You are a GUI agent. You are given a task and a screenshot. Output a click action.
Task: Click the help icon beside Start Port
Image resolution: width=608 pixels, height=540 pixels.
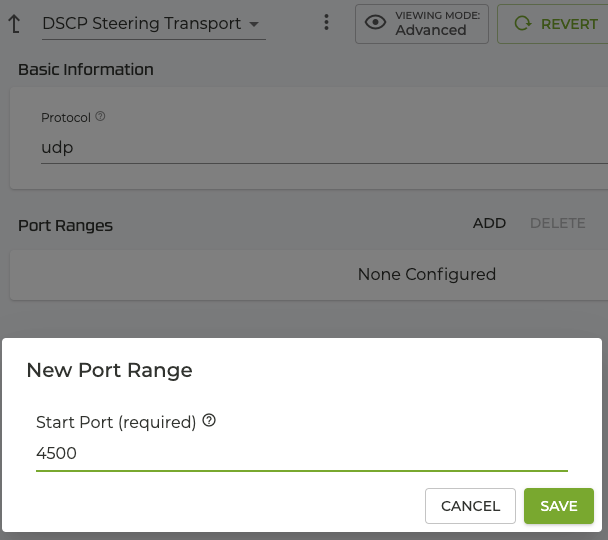209,421
